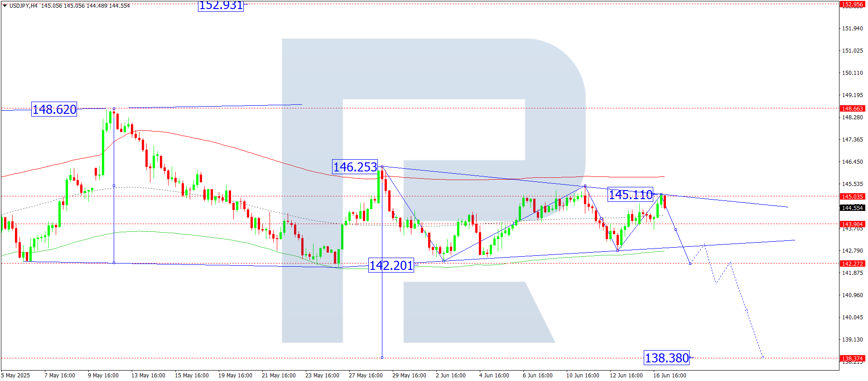Click the 21 May 16:00 time label
Screen dimensions: 868x381
click(279, 375)
